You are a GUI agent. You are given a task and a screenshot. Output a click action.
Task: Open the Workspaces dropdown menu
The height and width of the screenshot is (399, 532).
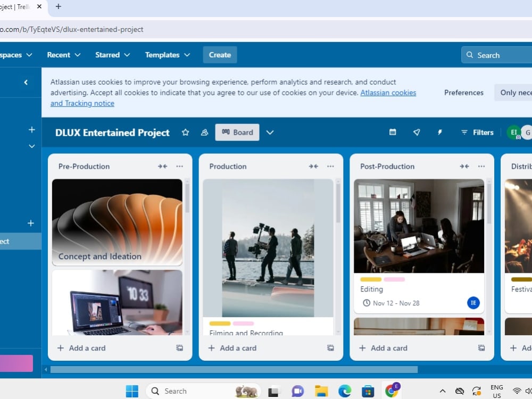click(x=15, y=55)
